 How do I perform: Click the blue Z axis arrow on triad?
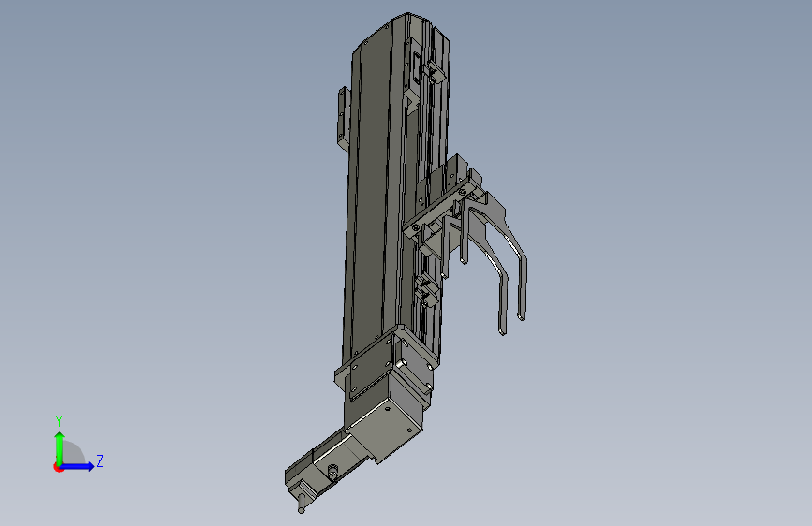(x=77, y=466)
